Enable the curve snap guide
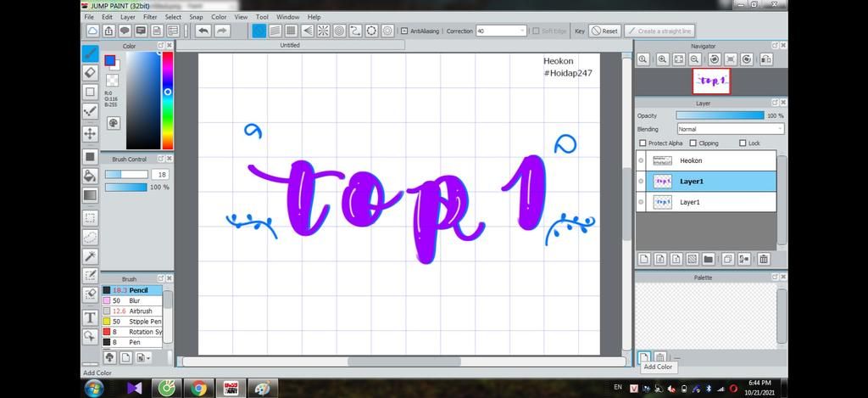The height and width of the screenshot is (398, 868). click(x=355, y=31)
